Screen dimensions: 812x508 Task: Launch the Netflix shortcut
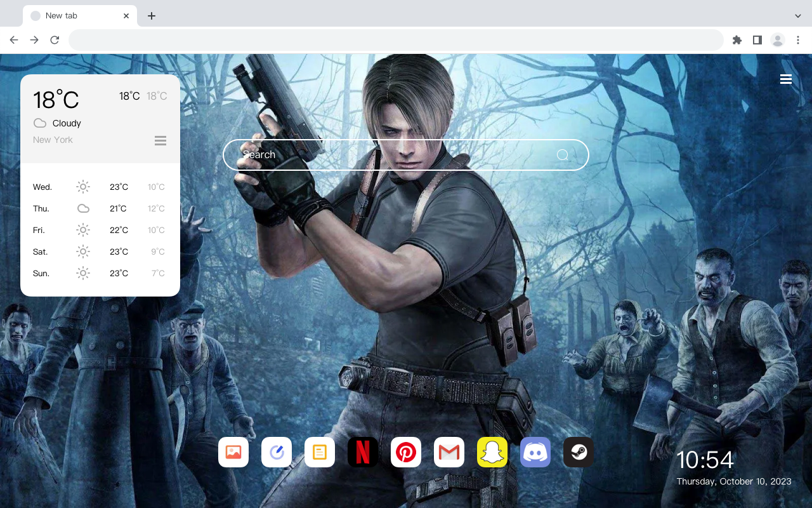pos(363,452)
